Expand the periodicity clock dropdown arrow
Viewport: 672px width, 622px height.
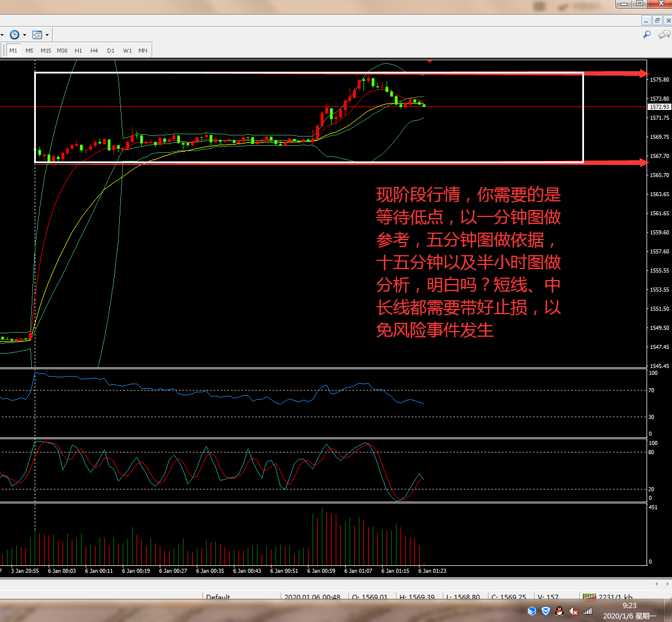[x=24, y=35]
